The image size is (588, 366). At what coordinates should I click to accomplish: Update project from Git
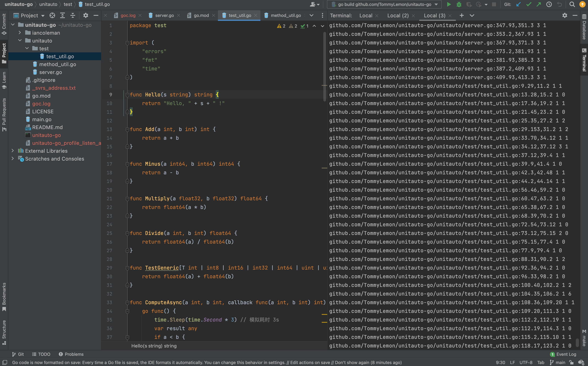[518, 4]
